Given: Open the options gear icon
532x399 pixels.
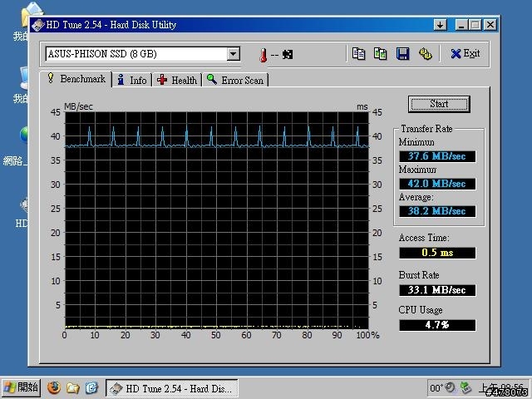Looking at the screenshot, I should 425,53.
